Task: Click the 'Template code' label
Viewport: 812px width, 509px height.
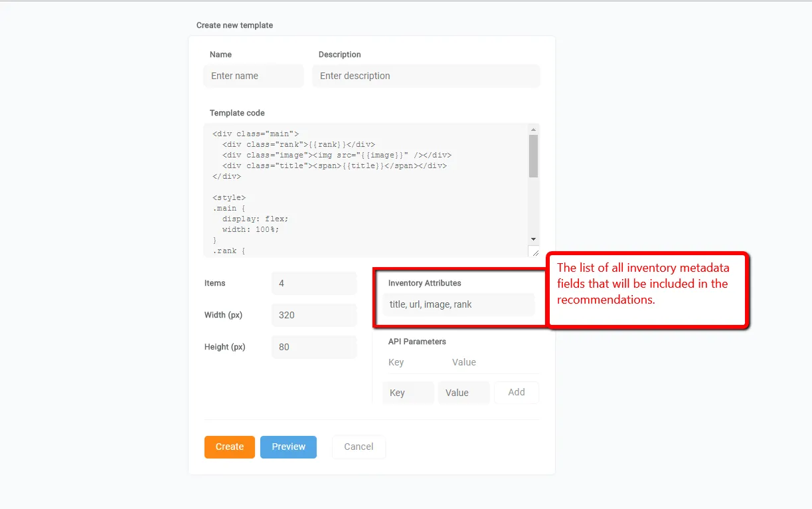Action: pyautogui.click(x=237, y=113)
